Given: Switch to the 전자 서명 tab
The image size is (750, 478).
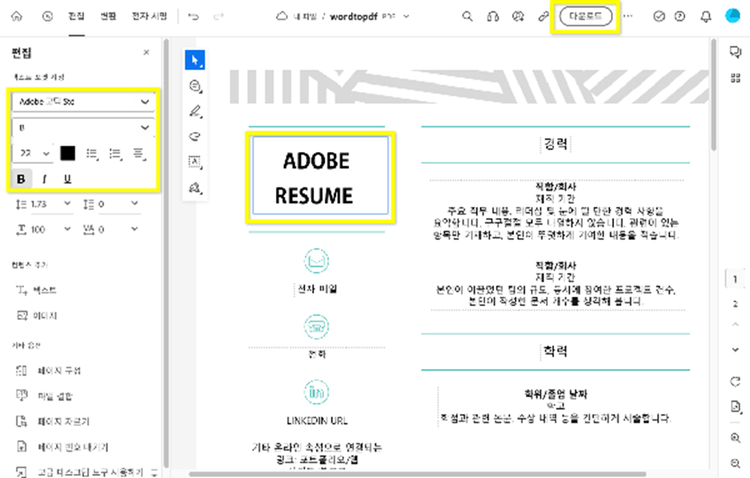Looking at the screenshot, I should (x=149, y=16).
